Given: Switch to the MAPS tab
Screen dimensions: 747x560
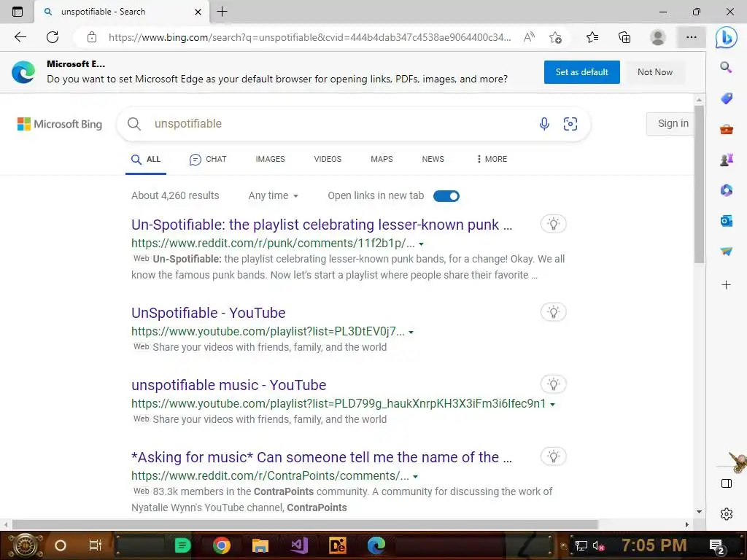Looking at the screenshot, I should tap(382, 159).
